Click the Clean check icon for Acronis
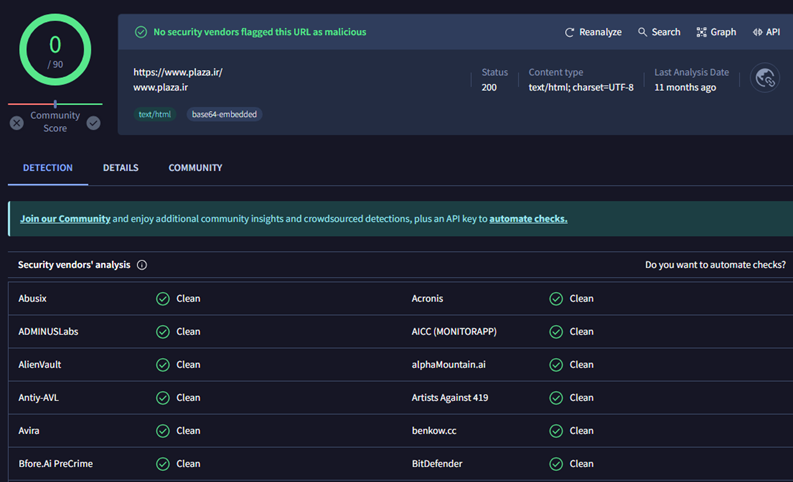793x482 pixels. [556, 299]
